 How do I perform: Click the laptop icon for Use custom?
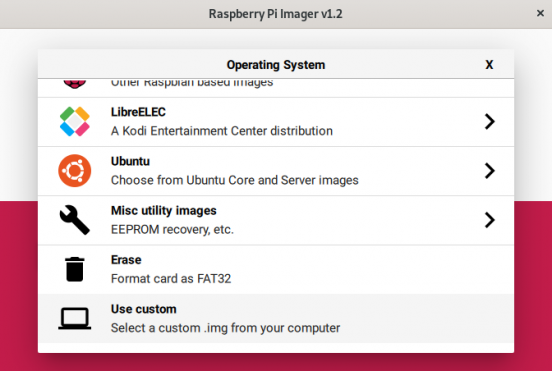[x=75, y=319]
